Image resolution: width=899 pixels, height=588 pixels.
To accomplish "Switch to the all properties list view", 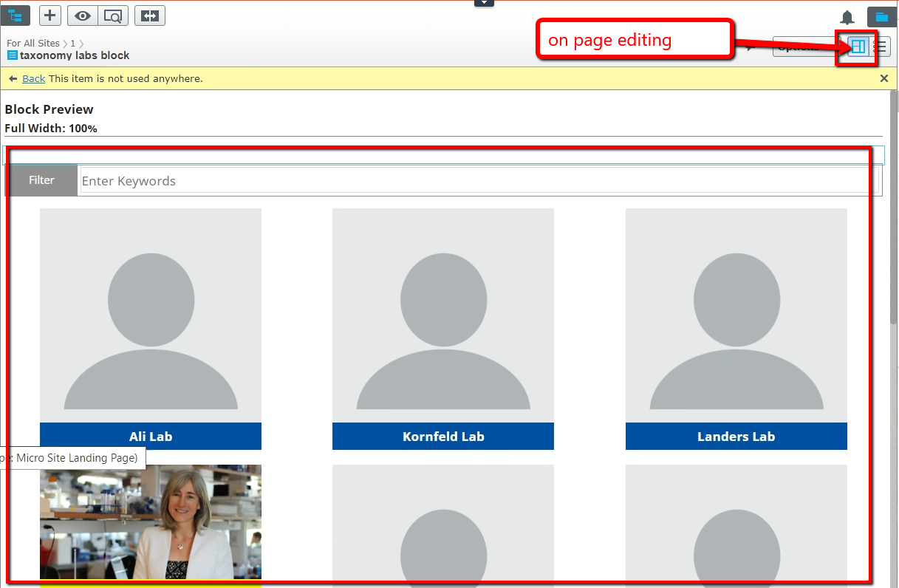I will [x=881, y=47].
